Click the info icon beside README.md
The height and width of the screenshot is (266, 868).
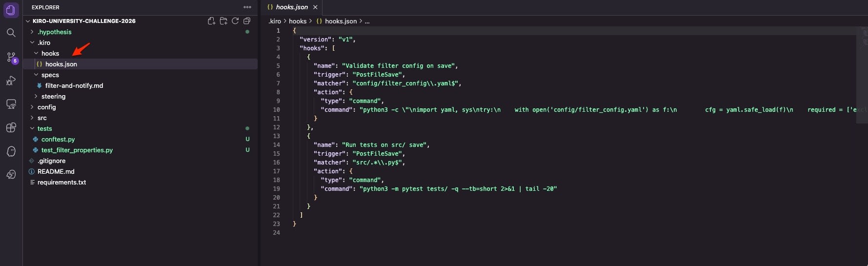pos(32,171)
